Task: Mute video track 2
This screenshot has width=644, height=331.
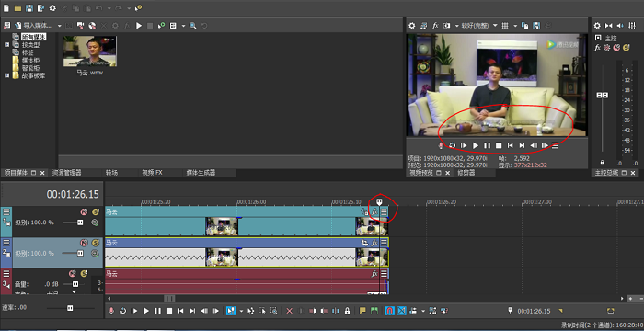Action: (84, 243)
